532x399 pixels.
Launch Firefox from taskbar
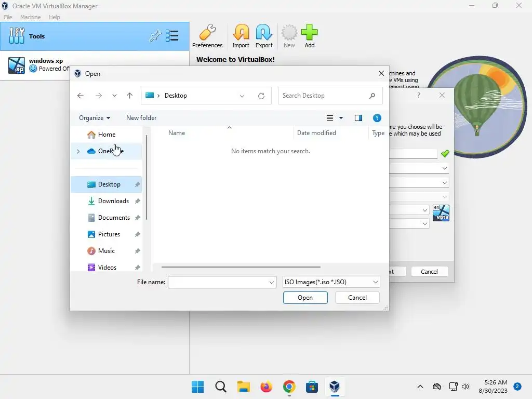266,387
